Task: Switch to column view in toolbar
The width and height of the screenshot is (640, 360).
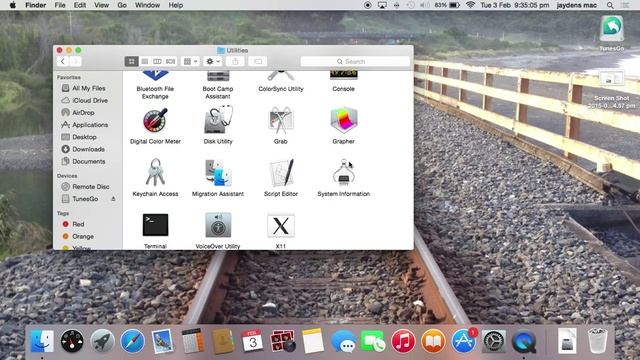Action: (x=157, y=61)
